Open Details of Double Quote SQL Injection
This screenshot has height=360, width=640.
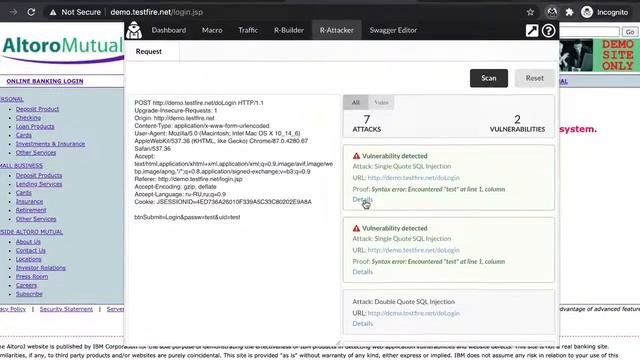[x=362, y=323]
